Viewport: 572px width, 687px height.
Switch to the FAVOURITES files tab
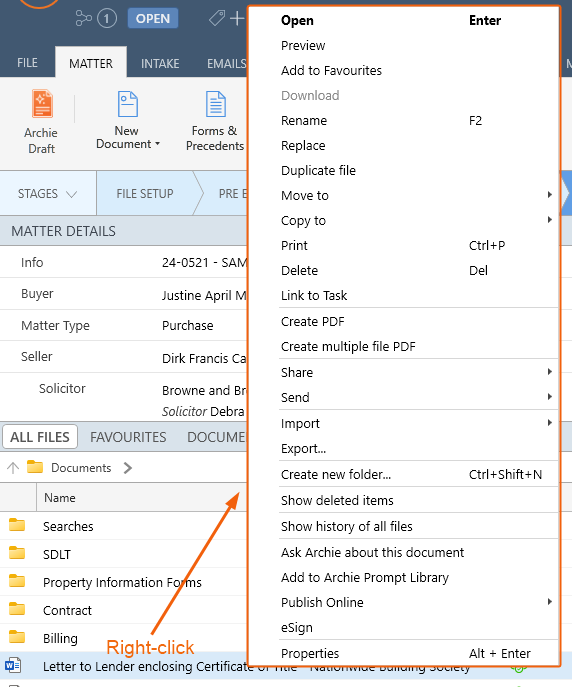click(x=128, y=437)
